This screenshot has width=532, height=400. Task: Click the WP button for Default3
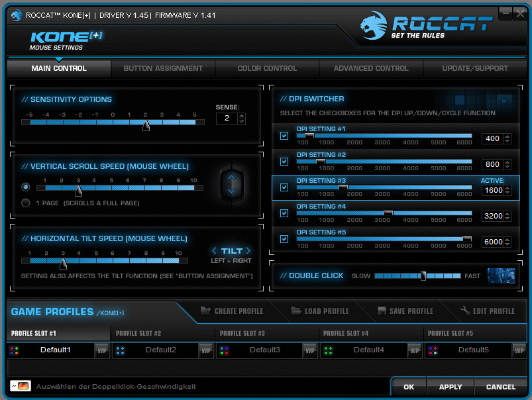tap(310, 350)
